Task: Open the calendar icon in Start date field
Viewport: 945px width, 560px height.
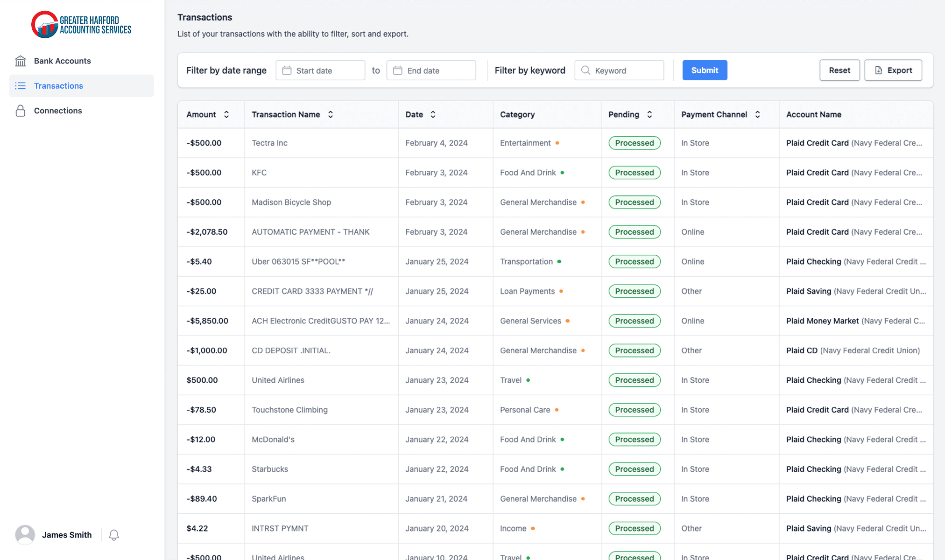Action: pyautogui.click(x=287, y=70)
